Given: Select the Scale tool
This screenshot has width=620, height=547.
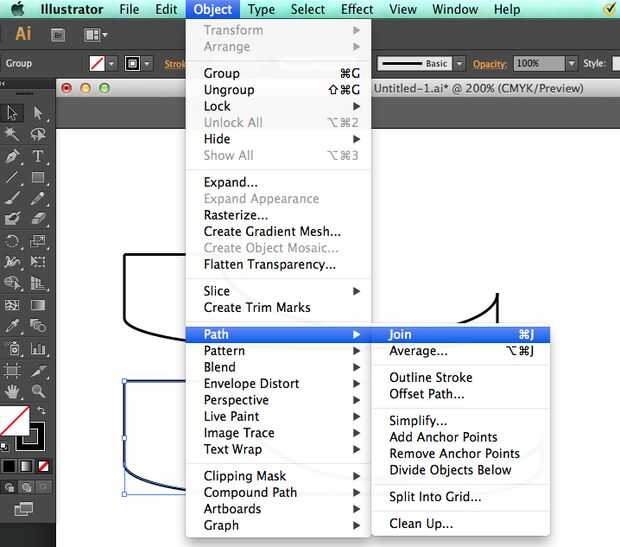Looking at the screenshot, I should [38, 240].
